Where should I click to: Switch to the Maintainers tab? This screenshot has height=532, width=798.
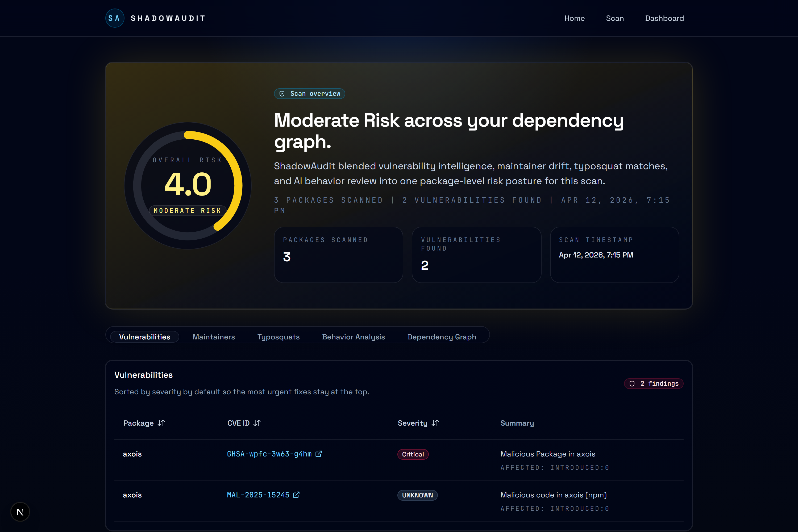point(213,337)
